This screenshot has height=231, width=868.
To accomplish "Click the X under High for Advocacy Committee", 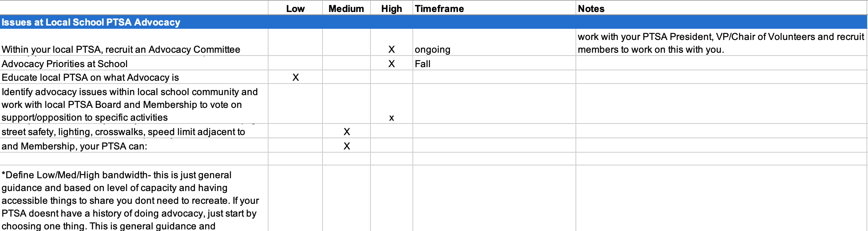I will coord(392,49).
